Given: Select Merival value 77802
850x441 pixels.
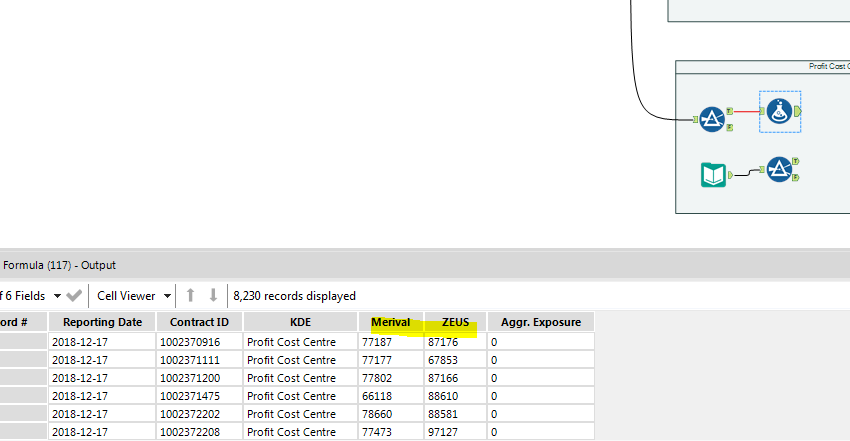Looking at the screenshot, I should pyautogui.click(x=391, y=378).
